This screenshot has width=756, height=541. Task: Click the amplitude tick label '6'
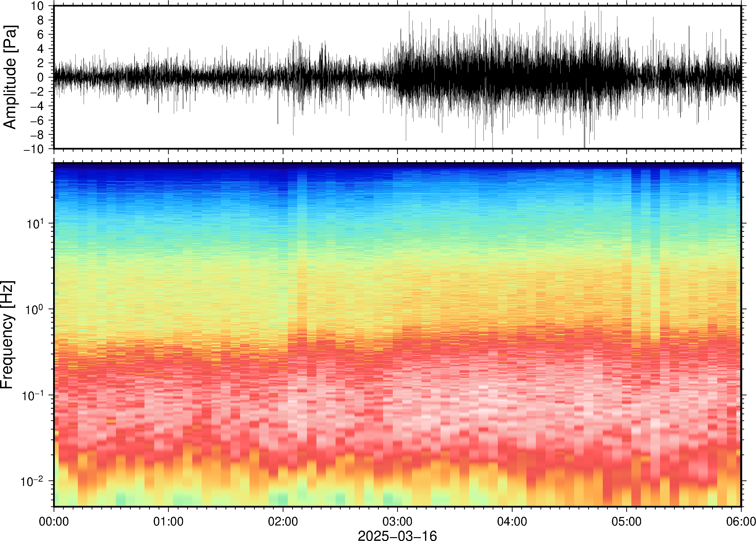(x=41, y=35)
